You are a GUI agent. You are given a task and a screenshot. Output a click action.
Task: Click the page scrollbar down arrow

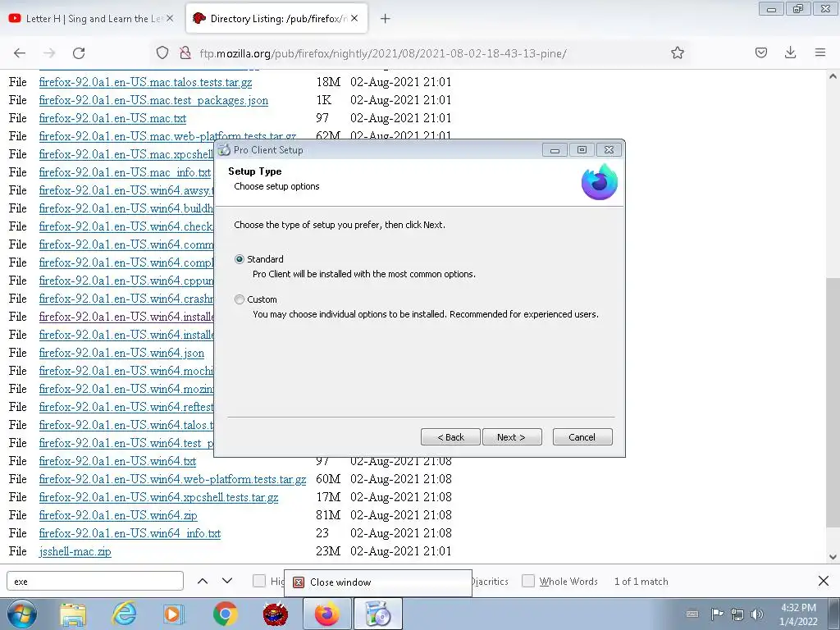[833, 557]
